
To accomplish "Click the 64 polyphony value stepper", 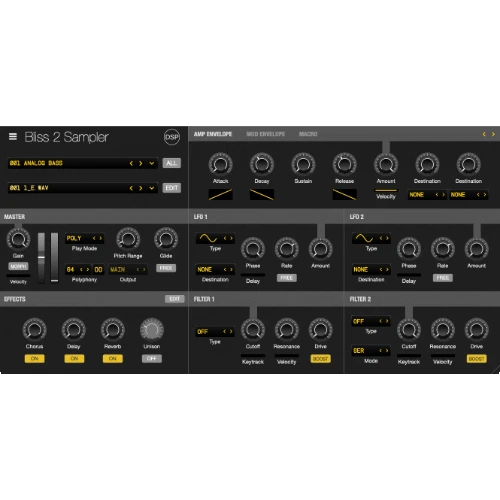I will [x=78, y=269].
